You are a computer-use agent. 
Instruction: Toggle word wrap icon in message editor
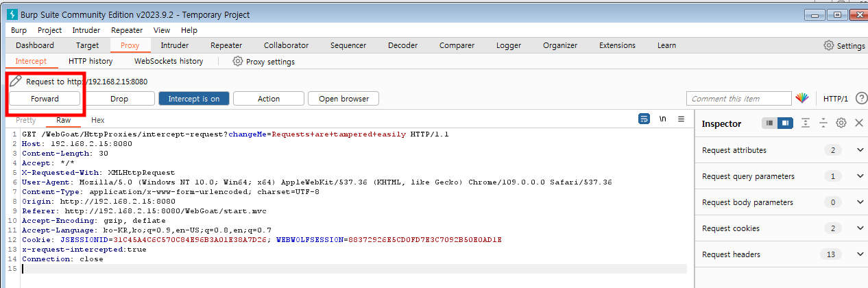pyautogui.click(x=644, y=119)
